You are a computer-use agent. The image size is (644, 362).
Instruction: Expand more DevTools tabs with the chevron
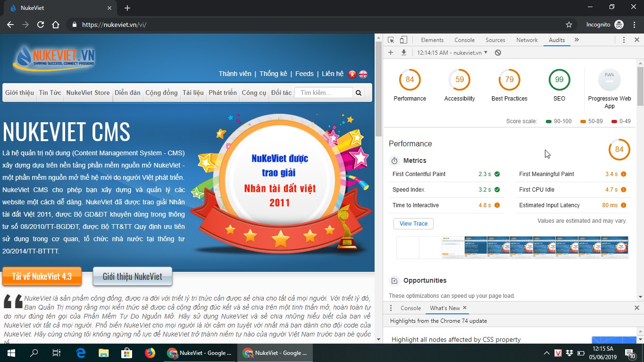click(577, 40)
